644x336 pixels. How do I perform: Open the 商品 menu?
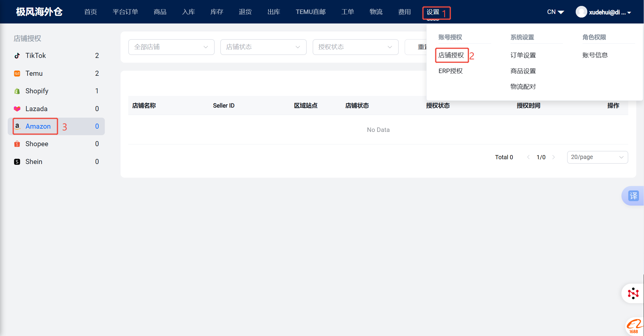tap(160, 12)
